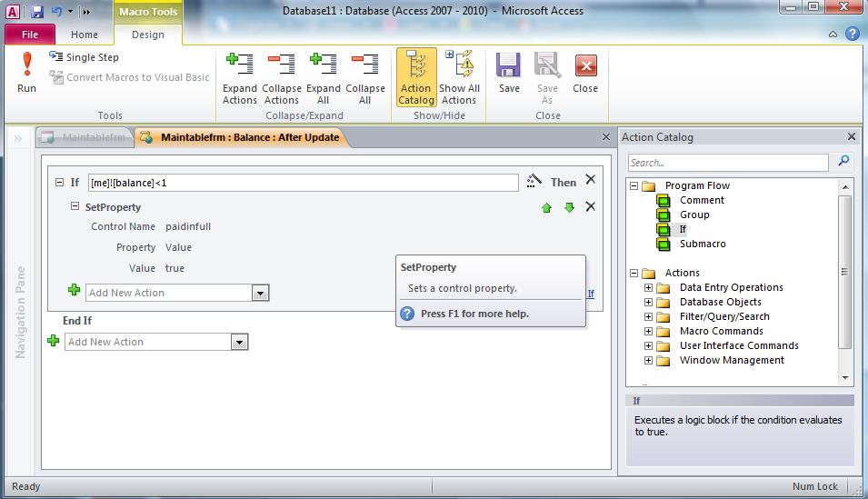
Task: Click Undo in Quick Access Toolbar
Action: [56, 11]
